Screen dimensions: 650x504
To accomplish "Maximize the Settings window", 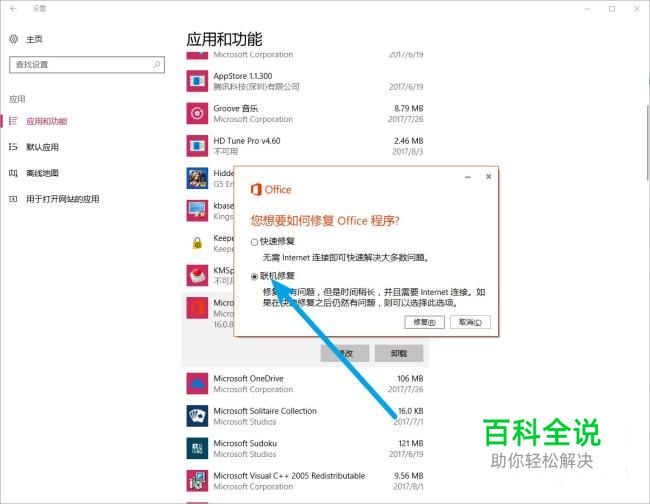I will 612,8.
